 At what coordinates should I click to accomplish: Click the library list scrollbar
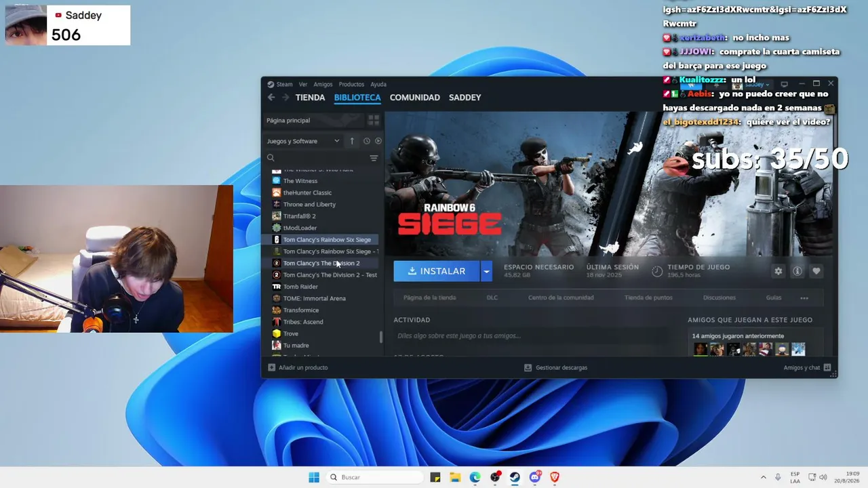381,337
